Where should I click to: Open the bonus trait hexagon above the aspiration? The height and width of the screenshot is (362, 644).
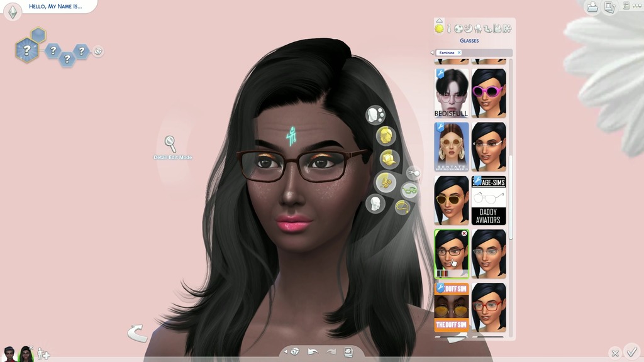click(38, 35)
